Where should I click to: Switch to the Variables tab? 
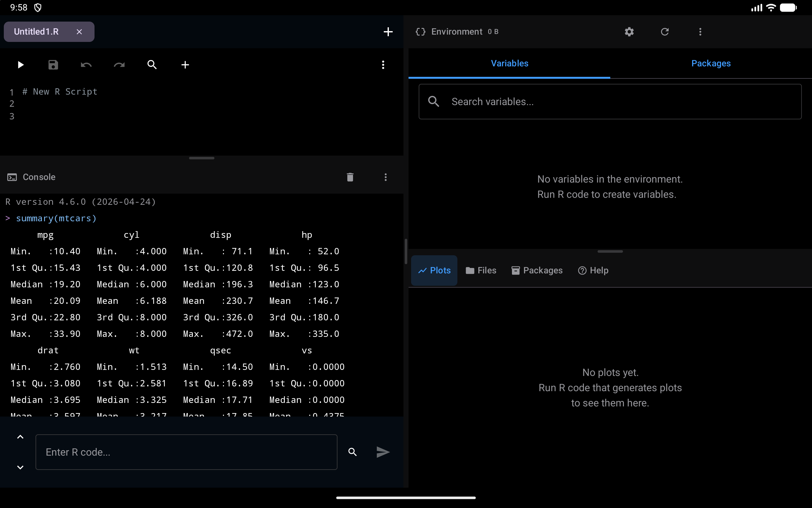click(x=509, y=63)
